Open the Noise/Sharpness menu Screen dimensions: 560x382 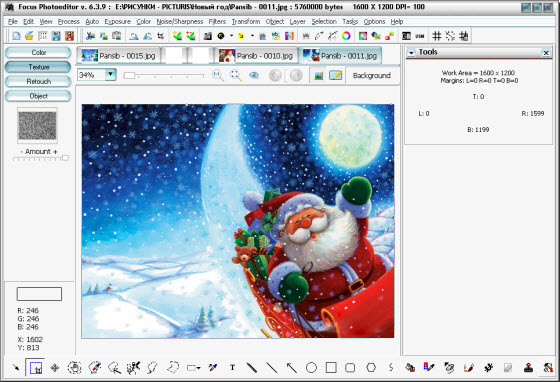point(180,22)
